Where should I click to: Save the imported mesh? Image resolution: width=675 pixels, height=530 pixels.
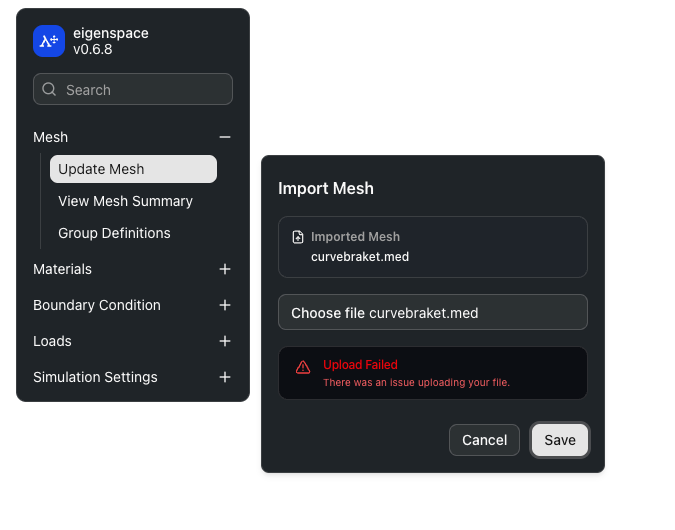tap(560, 440)
